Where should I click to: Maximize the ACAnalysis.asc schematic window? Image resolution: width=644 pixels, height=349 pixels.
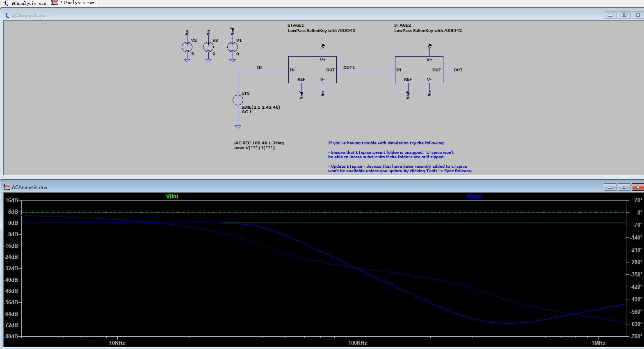pos(624,15)
